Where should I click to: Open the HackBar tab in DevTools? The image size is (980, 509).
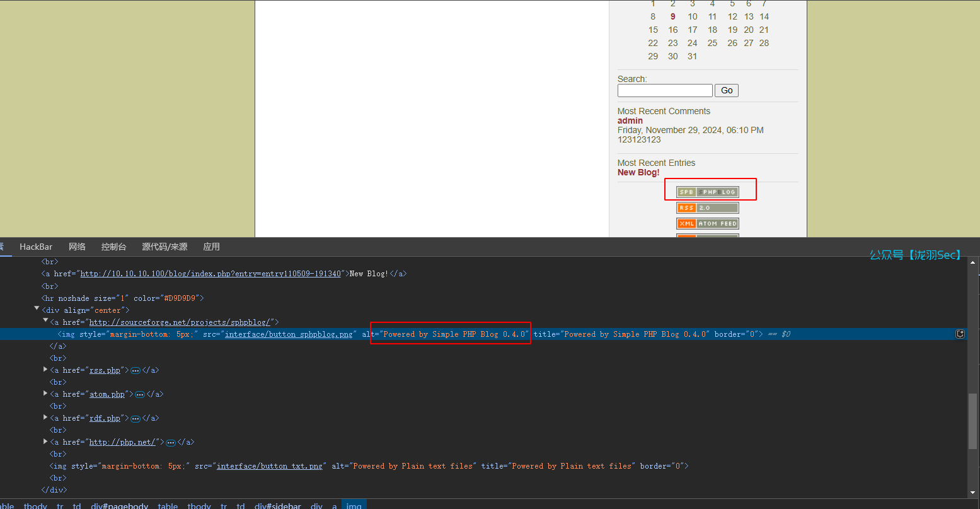[x=36, y=247]
